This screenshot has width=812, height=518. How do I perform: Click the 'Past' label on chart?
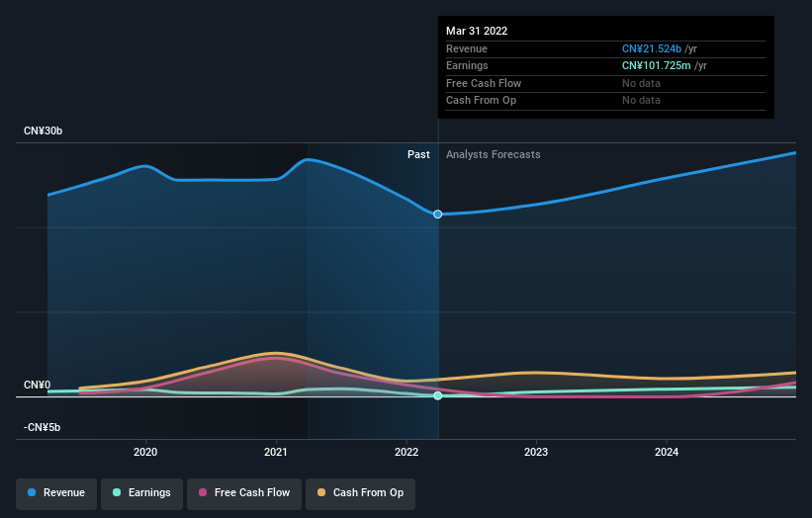coord(418,155)
